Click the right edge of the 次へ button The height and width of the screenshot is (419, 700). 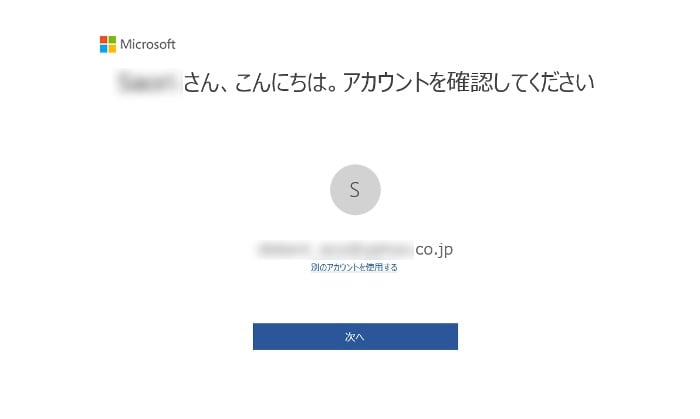[x=451, y=337]
